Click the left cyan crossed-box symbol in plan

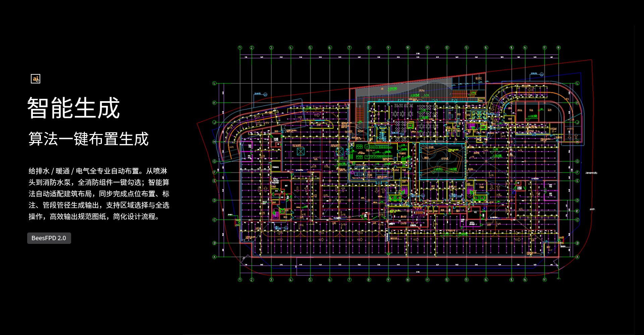pyautogui.click(x=301, y=151)
